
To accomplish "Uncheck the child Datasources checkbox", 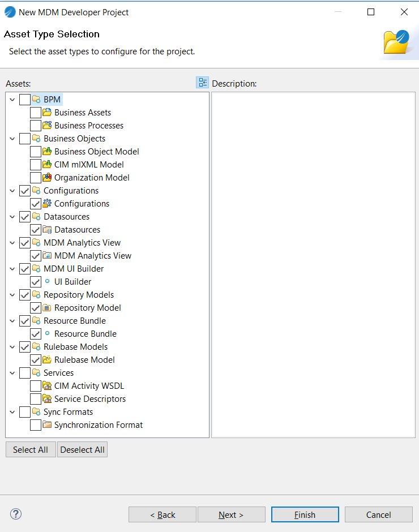I will (36, 230).
